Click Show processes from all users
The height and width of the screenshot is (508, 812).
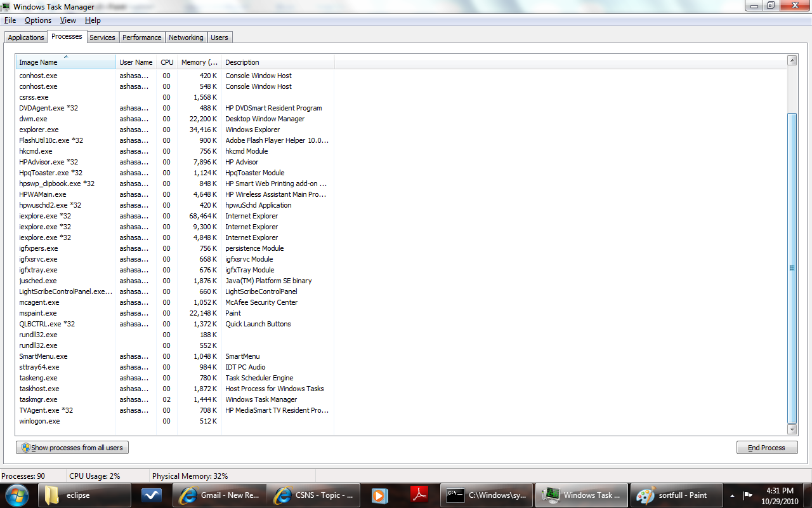(72, 448)
